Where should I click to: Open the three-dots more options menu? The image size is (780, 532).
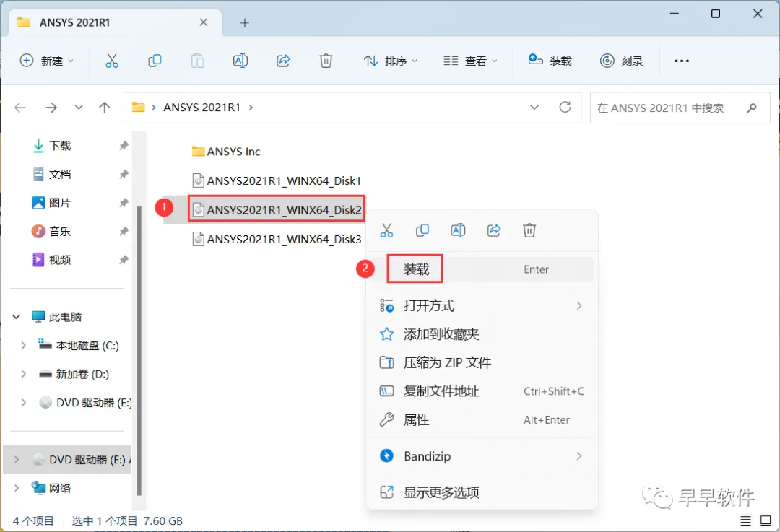click(x=682, y=61)
